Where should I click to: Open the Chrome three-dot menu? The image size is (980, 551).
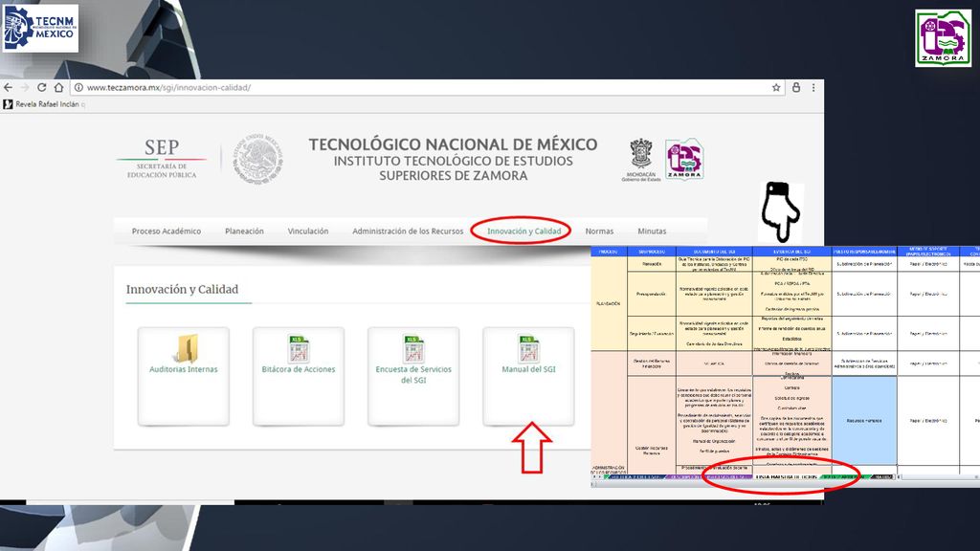pyautogui.click(x=813, y=87)
